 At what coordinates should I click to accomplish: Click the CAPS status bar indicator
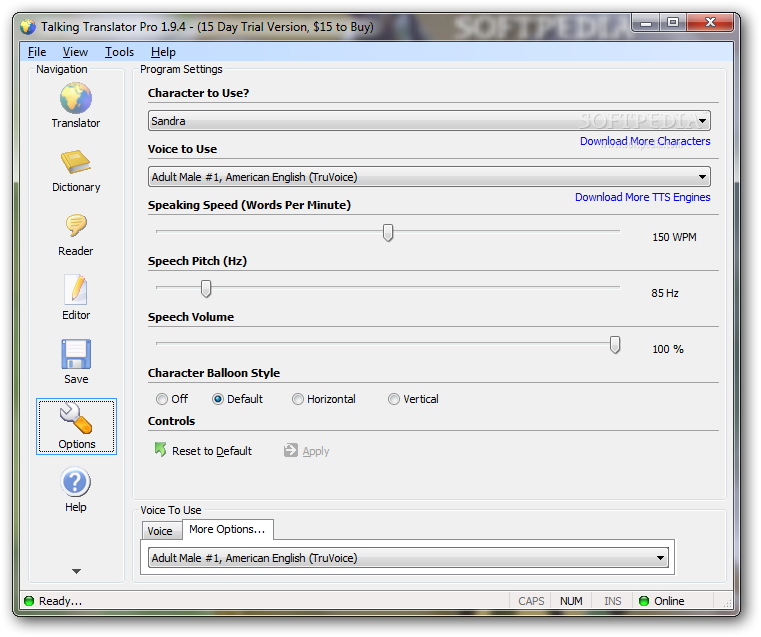531,601
